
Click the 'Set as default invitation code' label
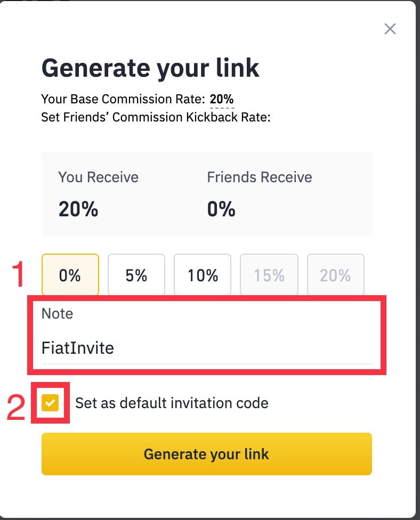(172, 403)
